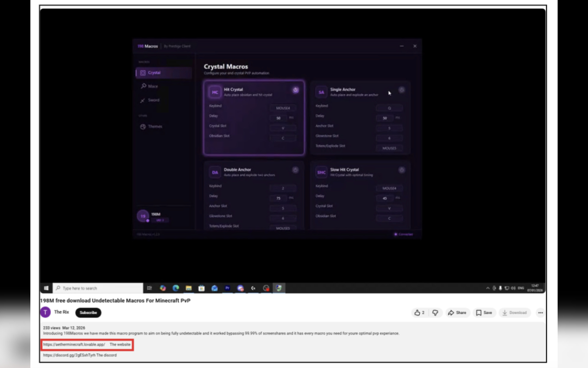
Task: Like the video with thumbs-up button
Action: (x=419, y=313)
